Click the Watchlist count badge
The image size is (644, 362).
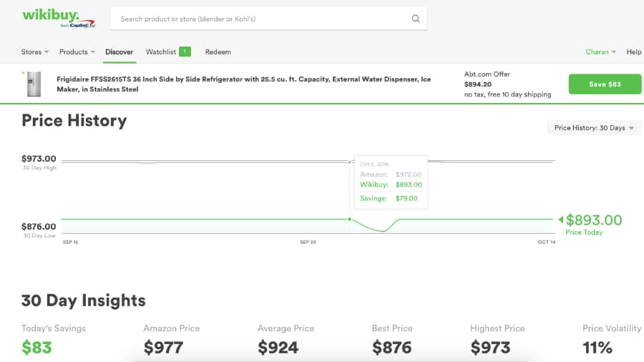185,52
